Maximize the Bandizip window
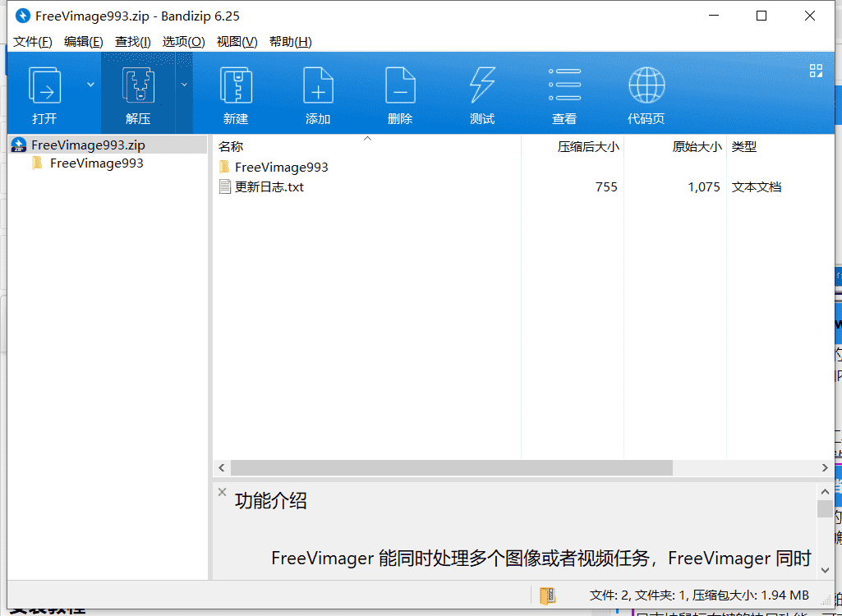Viewport: 842px width, 616px height. pyautogui.click(x=761, y=16)
